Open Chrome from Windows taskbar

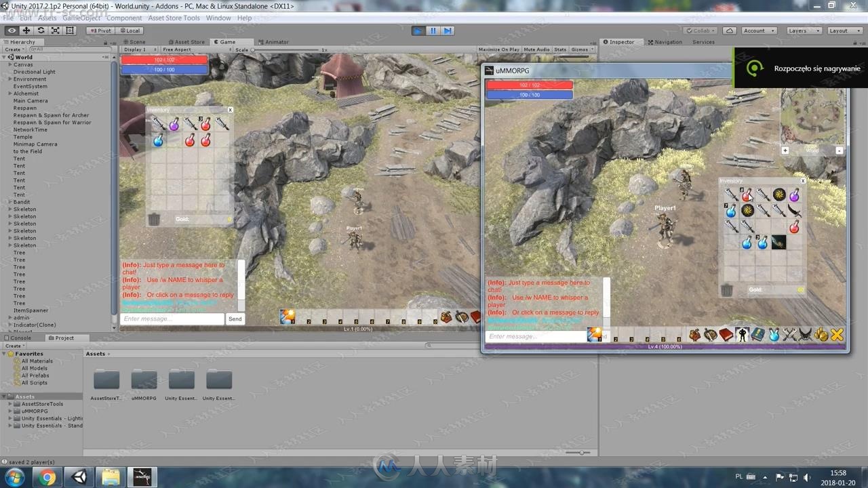[x=47, y=477]
